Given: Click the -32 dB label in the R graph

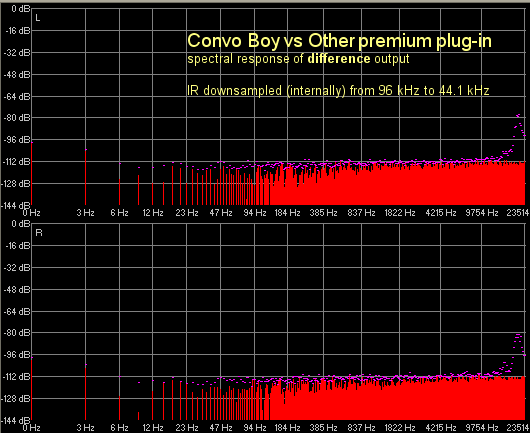Looking at the screenshot, I should point(18,268).
